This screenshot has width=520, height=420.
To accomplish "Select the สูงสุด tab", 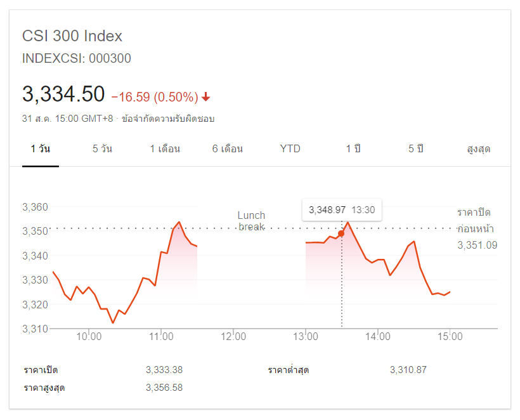I will point(479,149).
